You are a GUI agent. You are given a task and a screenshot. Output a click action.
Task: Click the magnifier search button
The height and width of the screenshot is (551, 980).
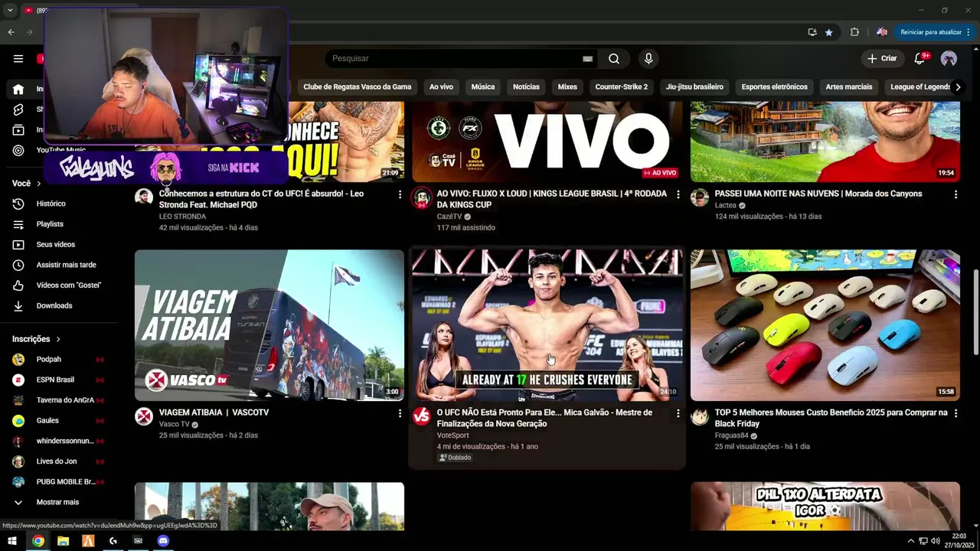coord(614,58)
